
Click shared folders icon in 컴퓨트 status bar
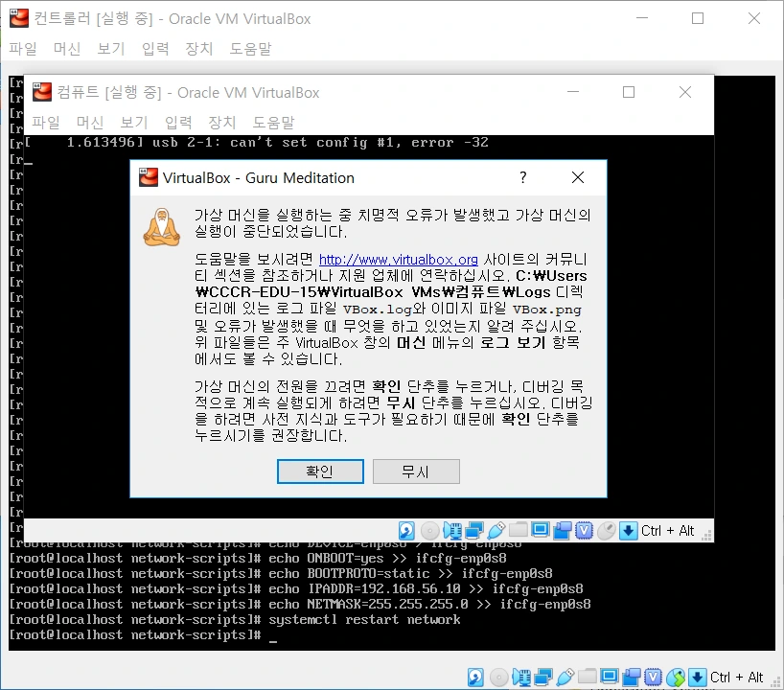pos(519,529)
